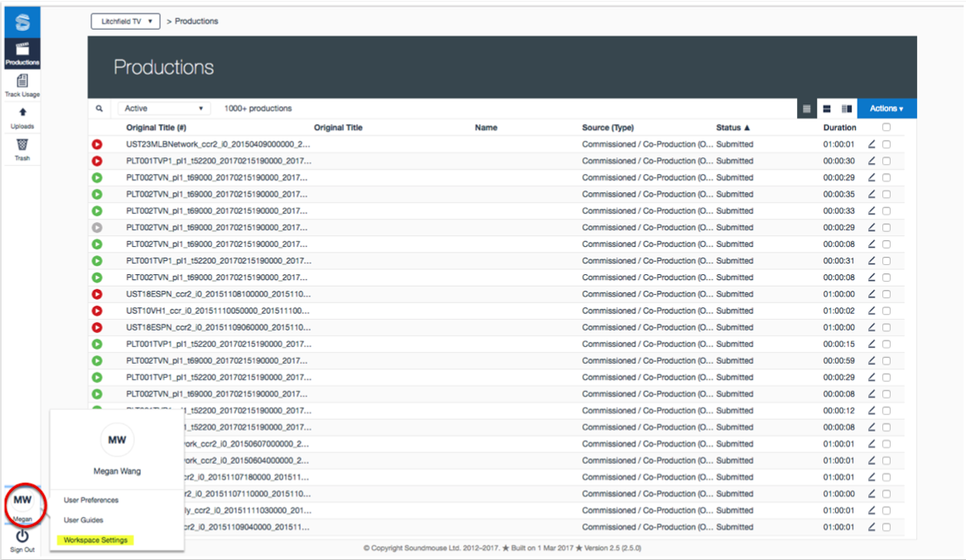This screenshot has height=560, width=966.
Task: Open the Actions dropdown menu
Action: coord(886,109)
